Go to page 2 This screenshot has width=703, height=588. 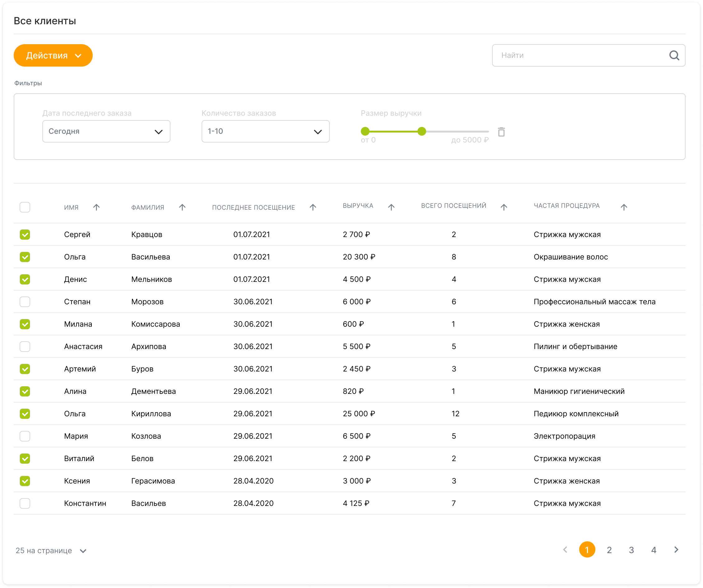click(609, 550)
